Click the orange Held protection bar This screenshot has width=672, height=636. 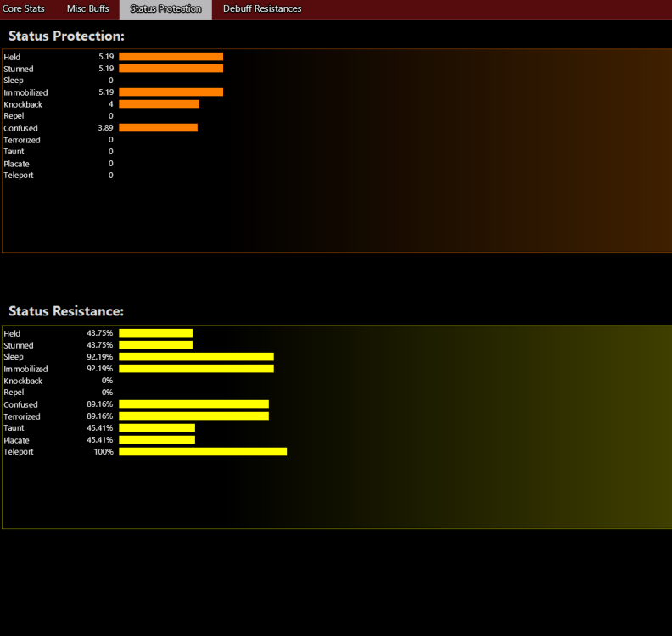pos(171,57)
